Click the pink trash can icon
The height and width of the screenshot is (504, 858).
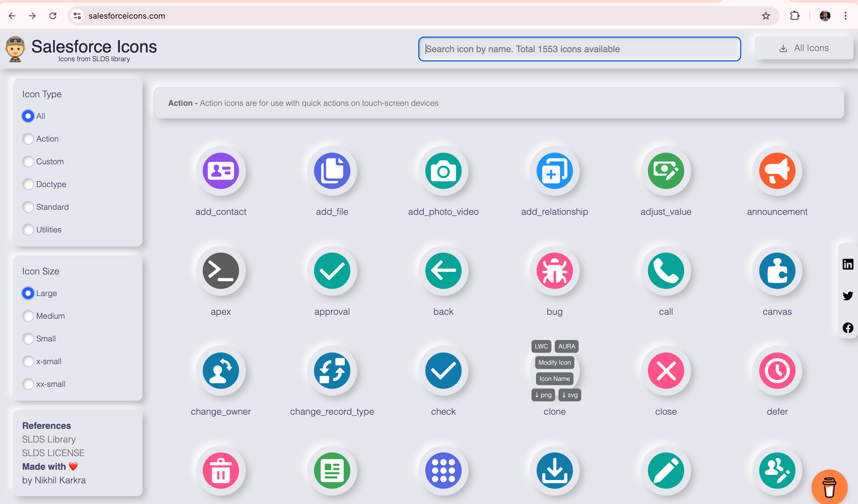tap(221, 471)
